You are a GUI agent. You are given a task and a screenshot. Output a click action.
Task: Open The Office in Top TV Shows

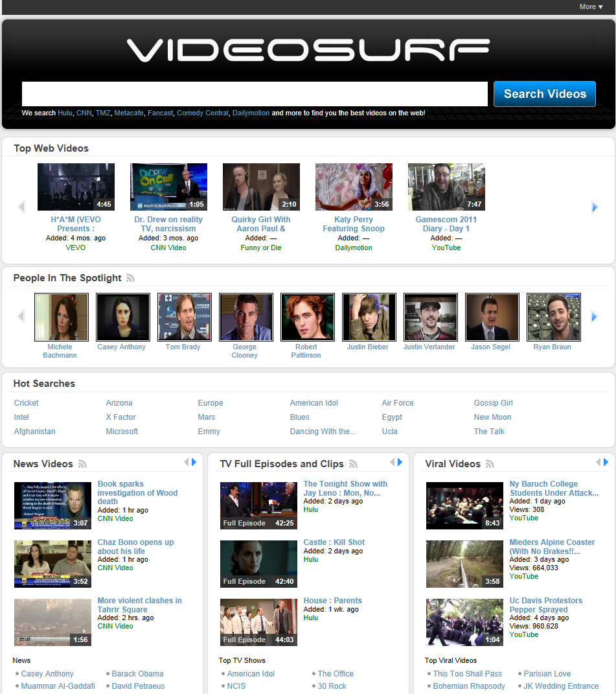(x=336, y=674)
